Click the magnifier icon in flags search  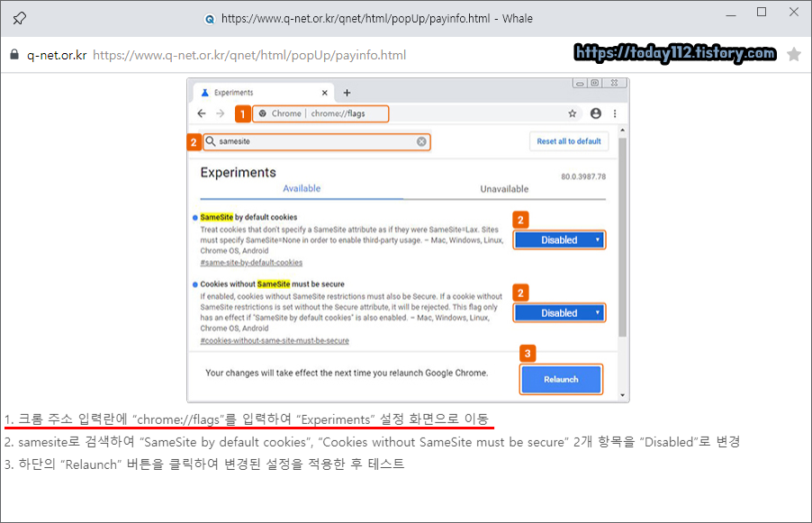211,140
